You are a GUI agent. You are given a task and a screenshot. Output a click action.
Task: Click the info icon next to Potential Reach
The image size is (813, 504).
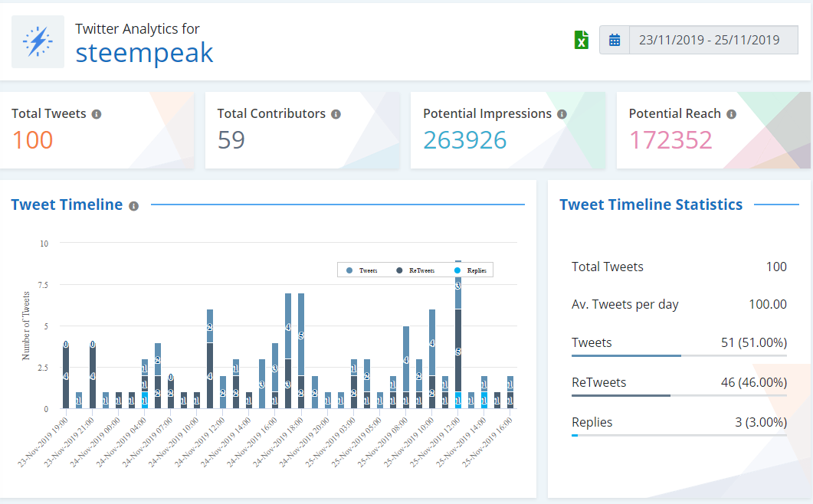click(x=732, y=114)
